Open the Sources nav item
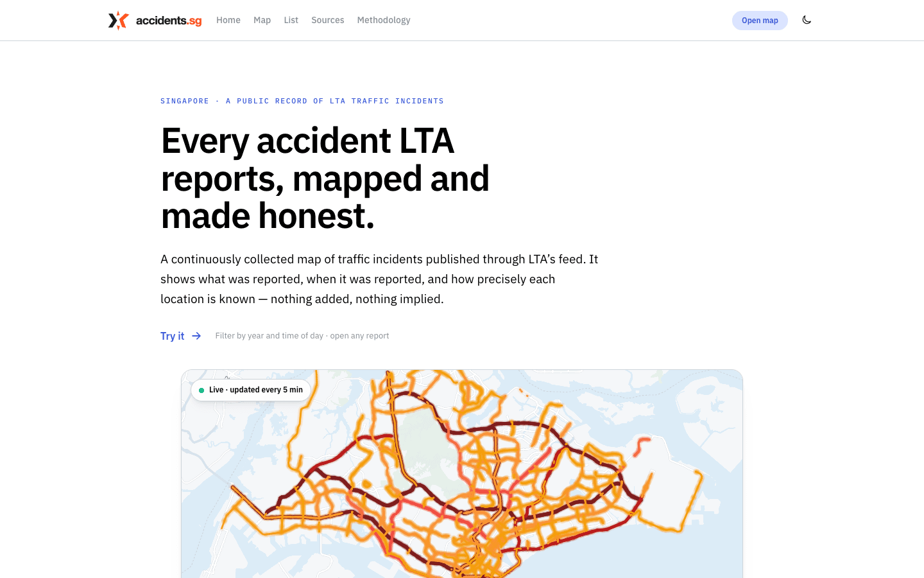The width and height of the screenshot is (924, 578). coord(328,20)
